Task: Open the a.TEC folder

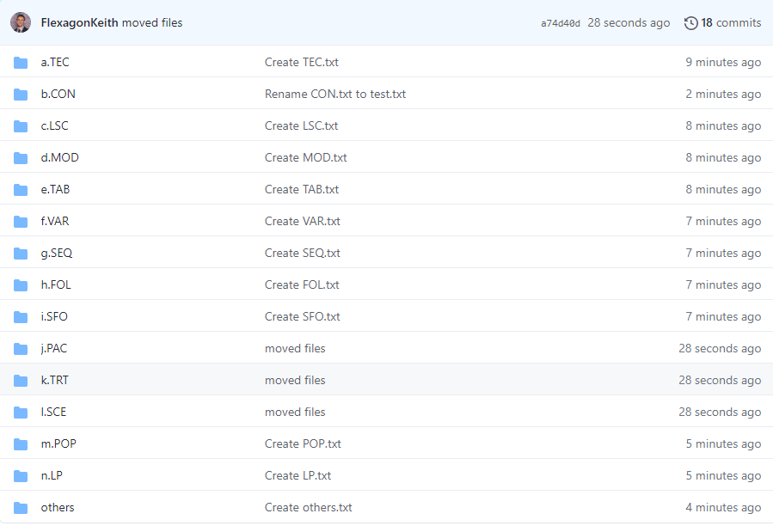Action: point(55,62)
